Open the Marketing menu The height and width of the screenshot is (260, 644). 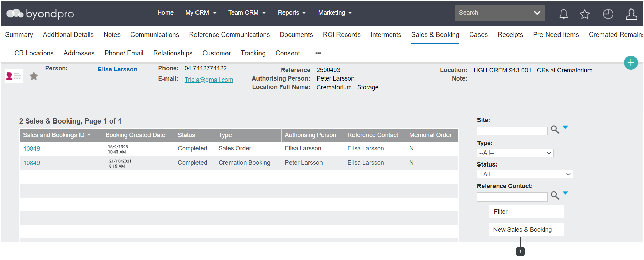335,13
